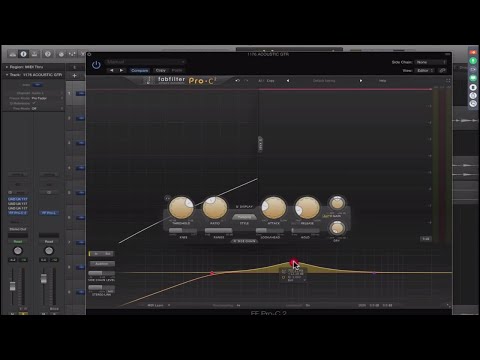
Task: Click the Logic Library toolbar icon
Action: click(13, 54)
